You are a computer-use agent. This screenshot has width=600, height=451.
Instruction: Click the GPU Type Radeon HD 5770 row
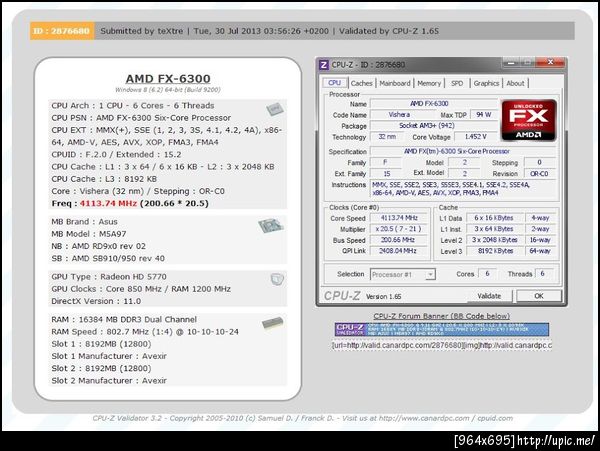109,277
